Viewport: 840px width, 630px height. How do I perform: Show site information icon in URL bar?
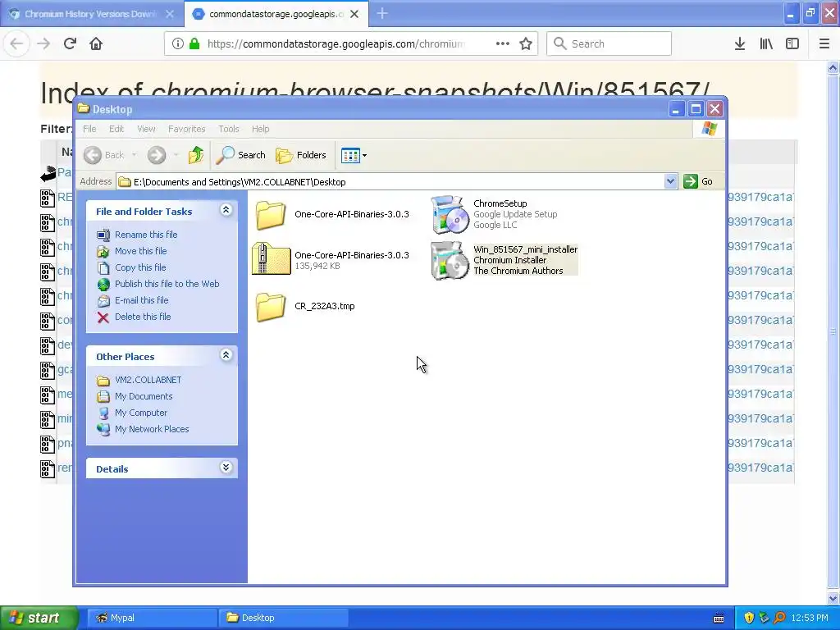tap(177, 44)
